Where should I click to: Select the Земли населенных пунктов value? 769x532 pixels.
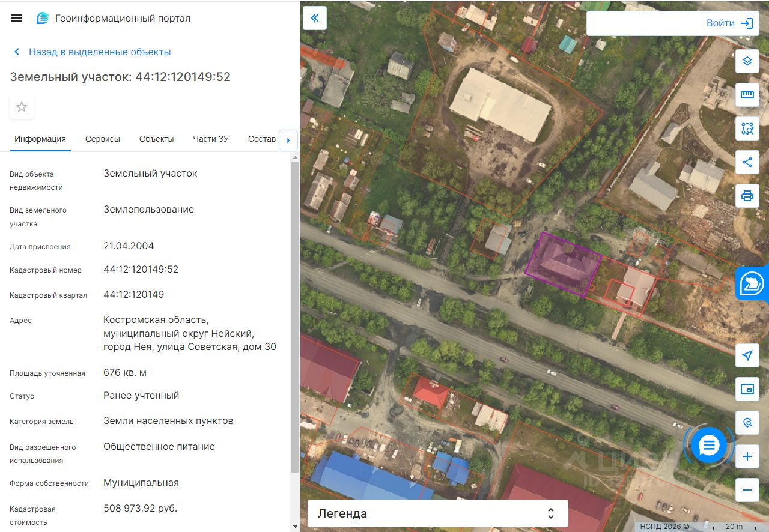(168, 421)
